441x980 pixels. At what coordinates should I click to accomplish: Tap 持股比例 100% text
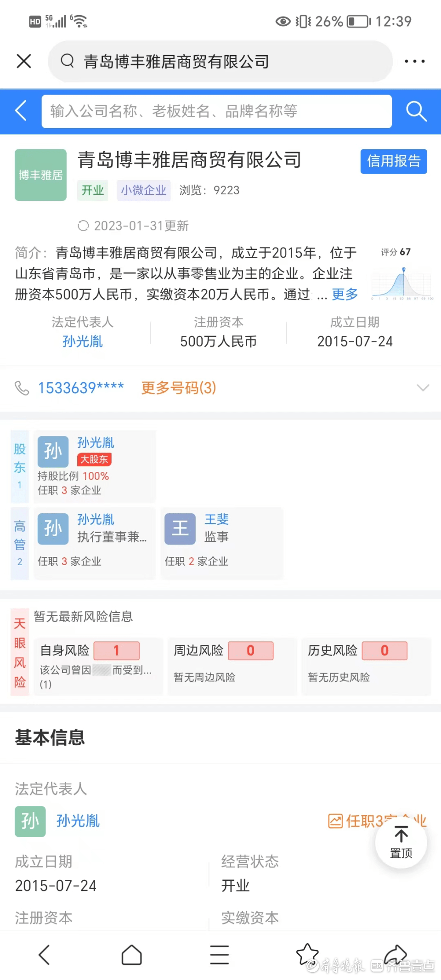click(73, 476)
